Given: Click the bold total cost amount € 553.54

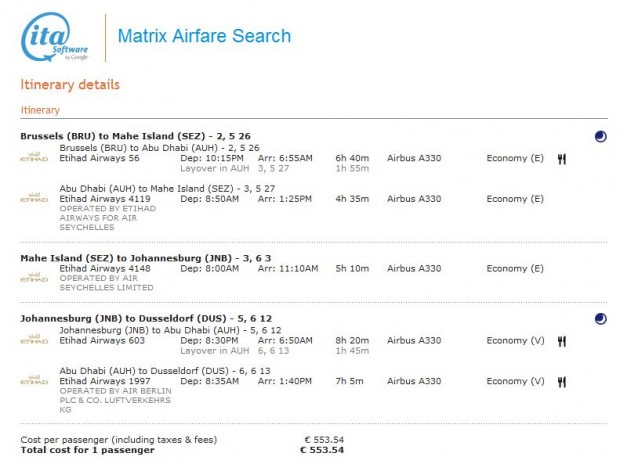Looking at the screenshot, I should (322, 450).
